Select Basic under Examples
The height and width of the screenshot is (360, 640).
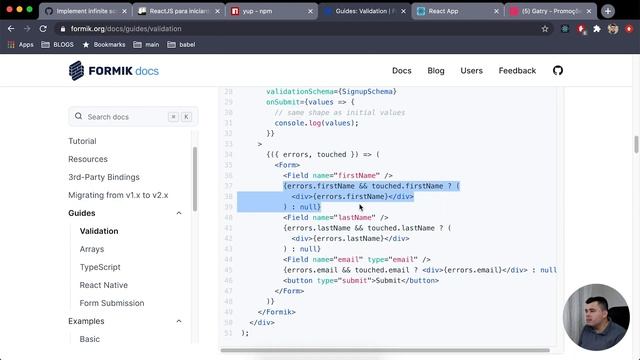89,339
